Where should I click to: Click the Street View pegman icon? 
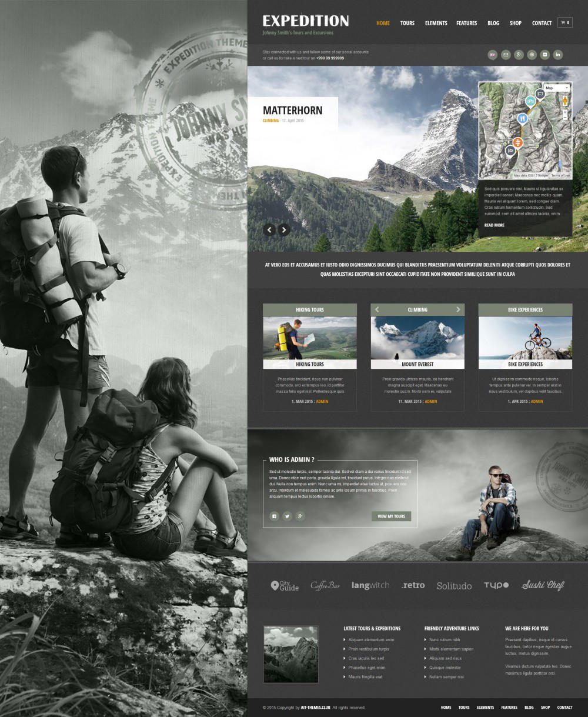click(x=565, y=101)
